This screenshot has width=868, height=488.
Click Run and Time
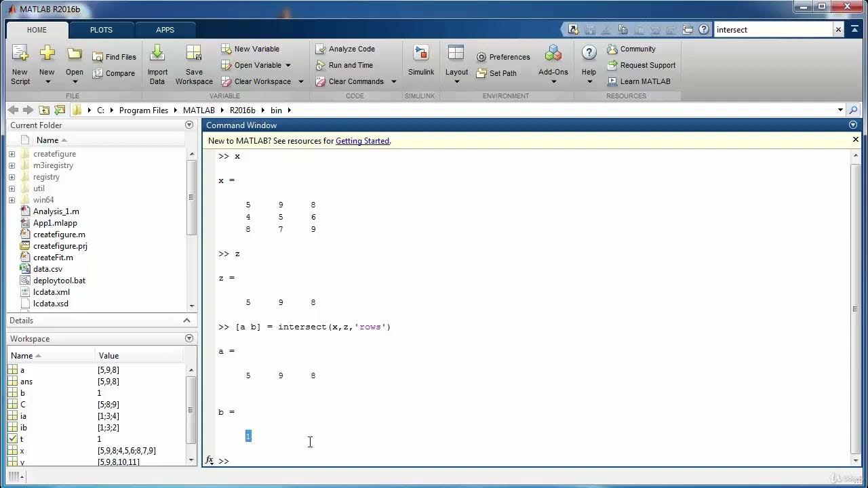344,65
